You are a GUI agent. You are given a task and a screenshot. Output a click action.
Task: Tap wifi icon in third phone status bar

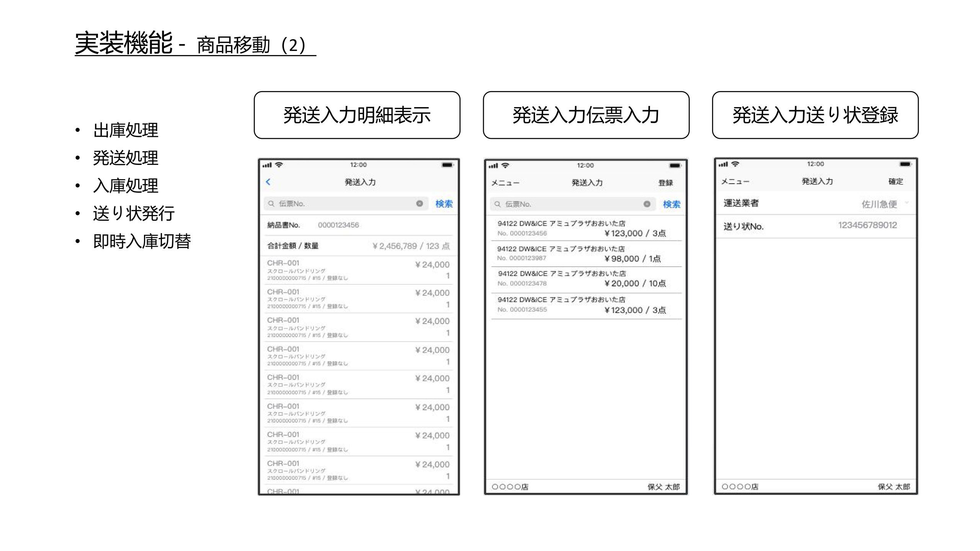735,164
